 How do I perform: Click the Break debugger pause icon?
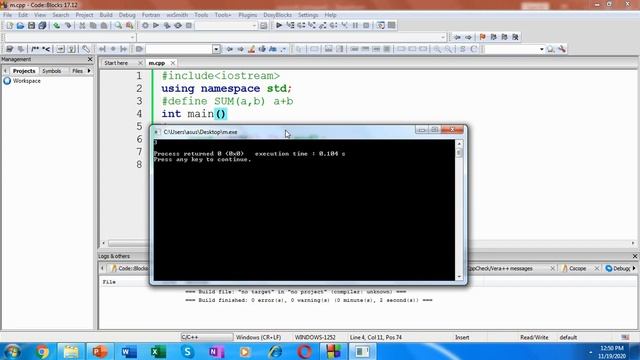coord(356,25)
